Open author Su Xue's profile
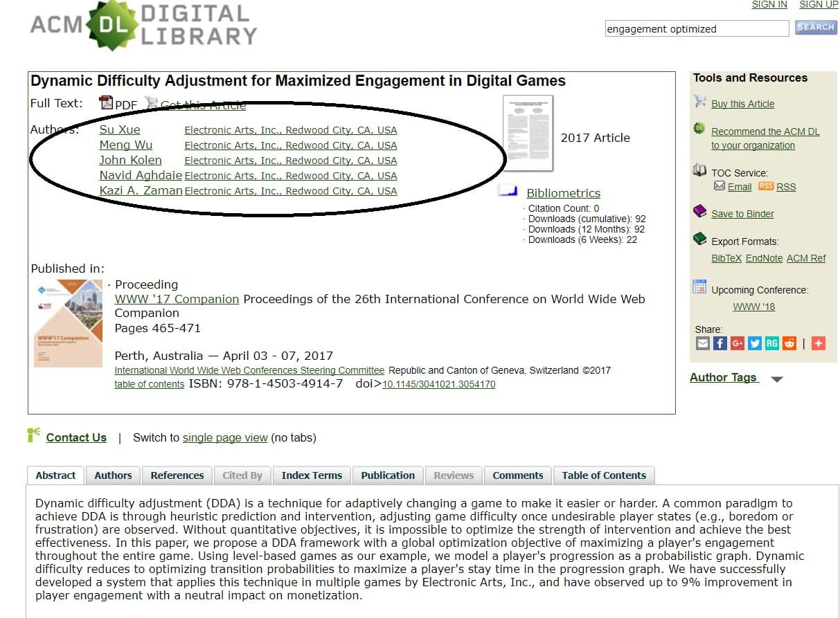840x618 pixels. click(120, 129)
